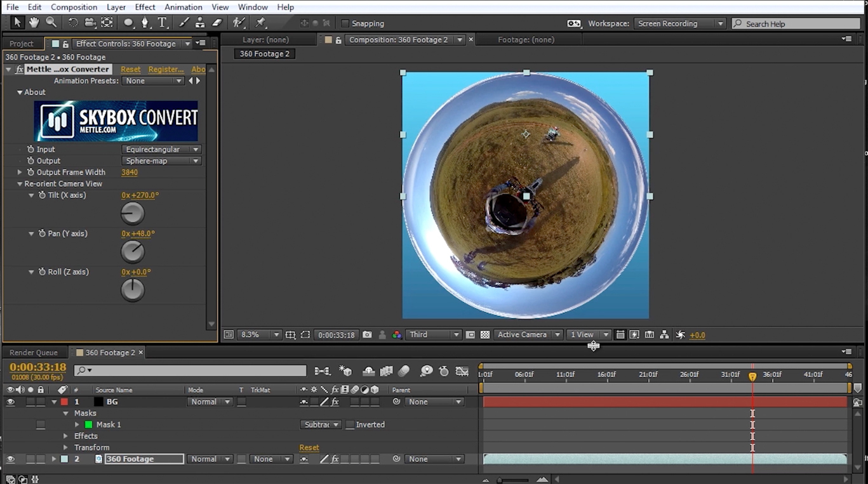Select the Pen tool in the toolbar
This screenshot has height=484, width=868.
[x=144, y=23]
